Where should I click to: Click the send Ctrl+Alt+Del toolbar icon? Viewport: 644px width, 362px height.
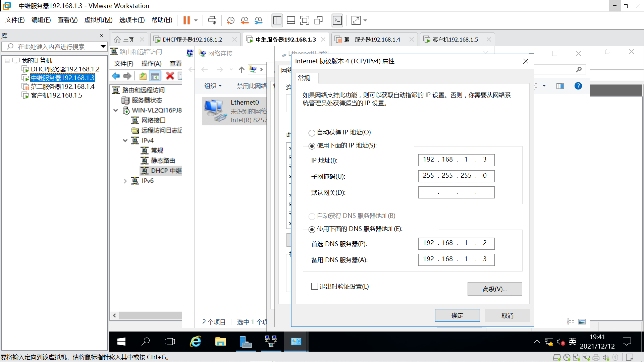tap(212, 20)
